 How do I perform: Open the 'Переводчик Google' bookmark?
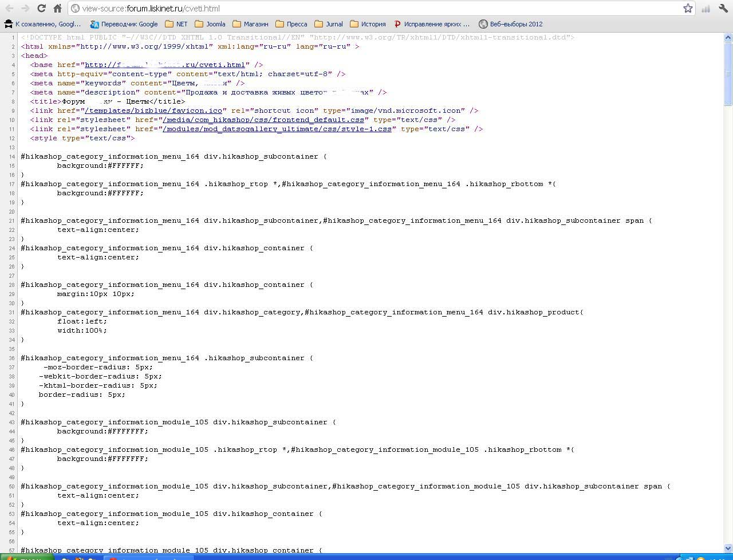pyautogui.click(x=124, y=24)
